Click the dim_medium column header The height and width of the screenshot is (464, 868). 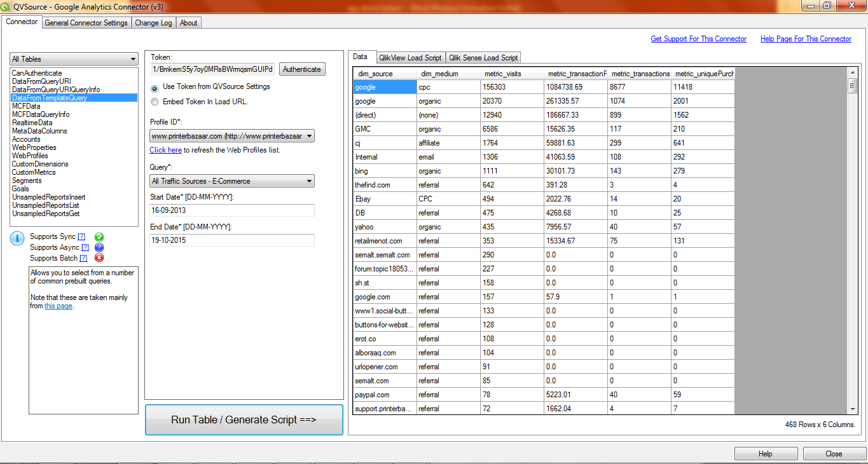pos(448,74)
